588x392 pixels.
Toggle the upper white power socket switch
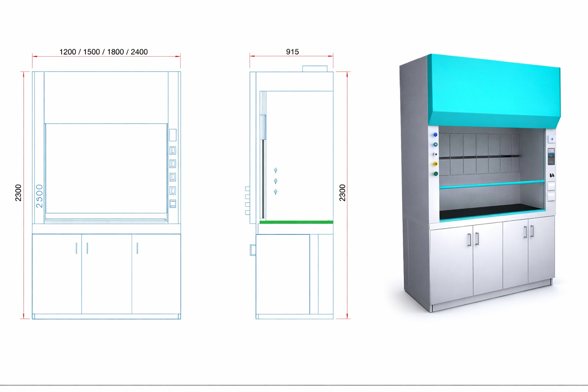pos(552,186)
